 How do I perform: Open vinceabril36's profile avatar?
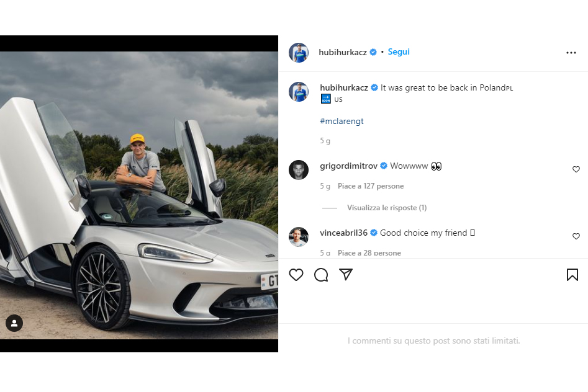pos(299,236)
